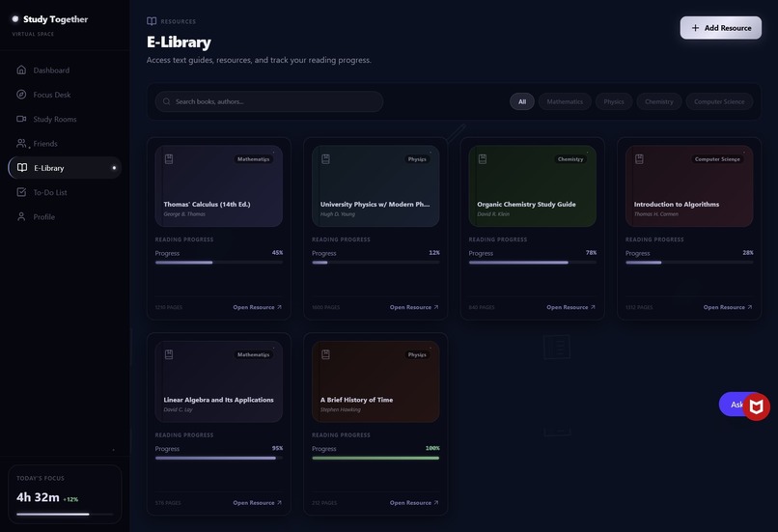Open the Profile page
Viewport: 778px width, 532px height.
click(x=65, y=216)
